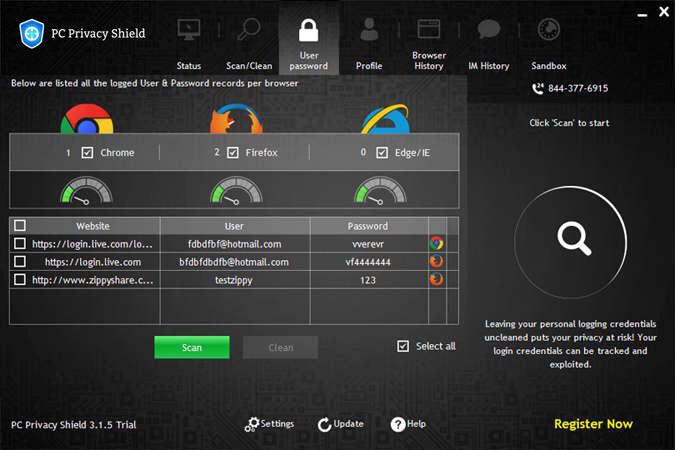Click the Edge/IE browser logo

coord(385,119)
